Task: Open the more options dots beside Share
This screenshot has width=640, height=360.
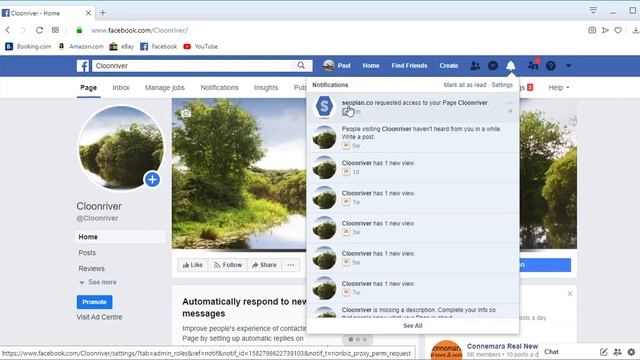Action: click(x=291, y=265)
